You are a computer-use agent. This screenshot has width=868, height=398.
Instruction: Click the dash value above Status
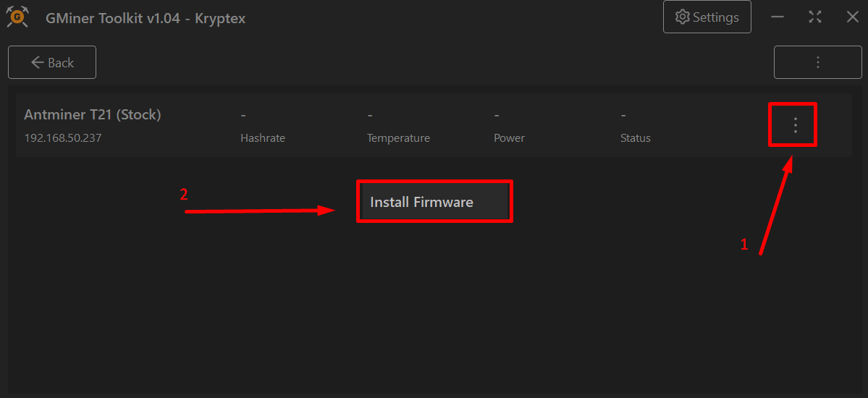click(x=623, y=115)
